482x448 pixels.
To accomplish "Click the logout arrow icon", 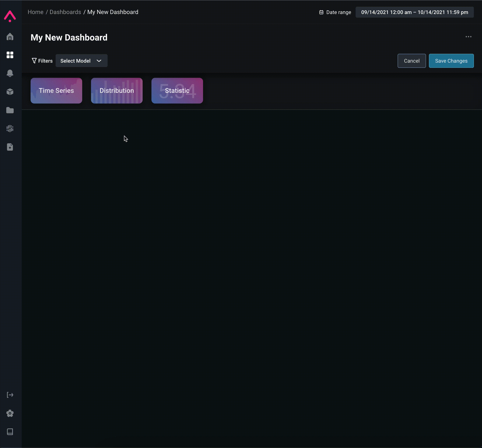I will pos(10,395).
